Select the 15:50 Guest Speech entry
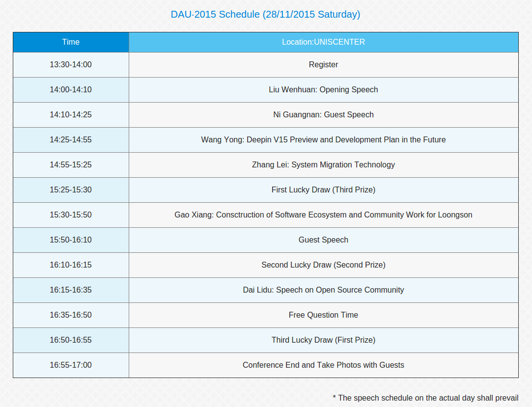The height and width of the screenshot is (407, 532). pyautogui.click(x=324, y=240)
